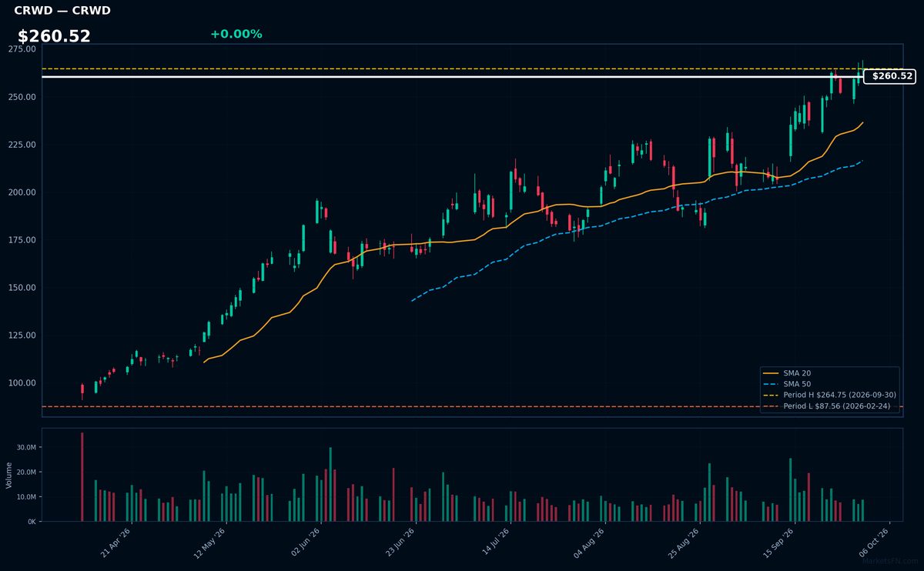Image resolution: width=924 pixels, height=571 pixels.
Task: Click the 12 May '26 date label
Action: coord(211,543)
